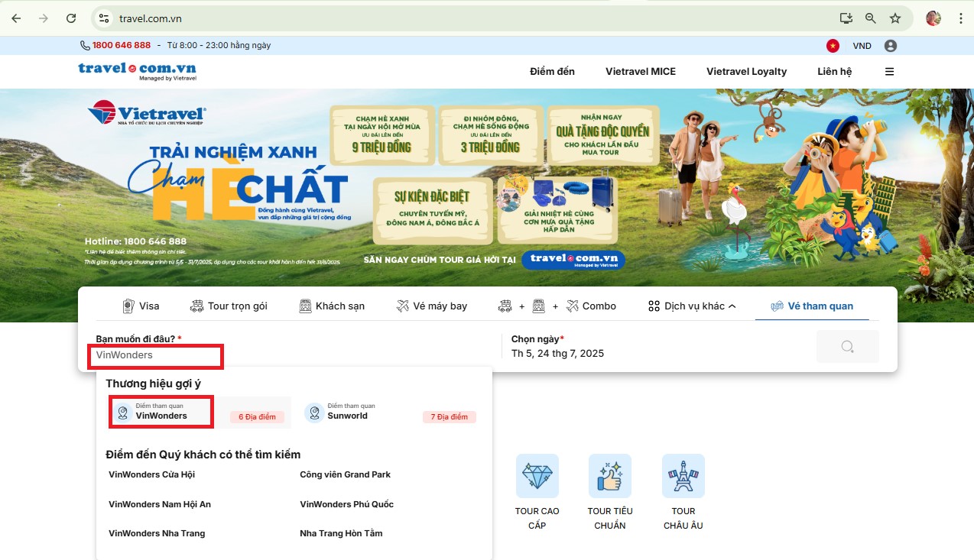Image resolution: width=974 pixels, height=560 pixels.
Task: Open Vietravel Loyalty menu item
Action: pyautogui.click(x=746, y=71)
